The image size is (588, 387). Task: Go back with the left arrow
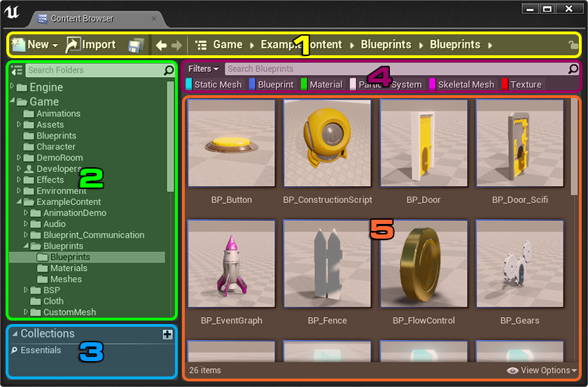[161, 45]
